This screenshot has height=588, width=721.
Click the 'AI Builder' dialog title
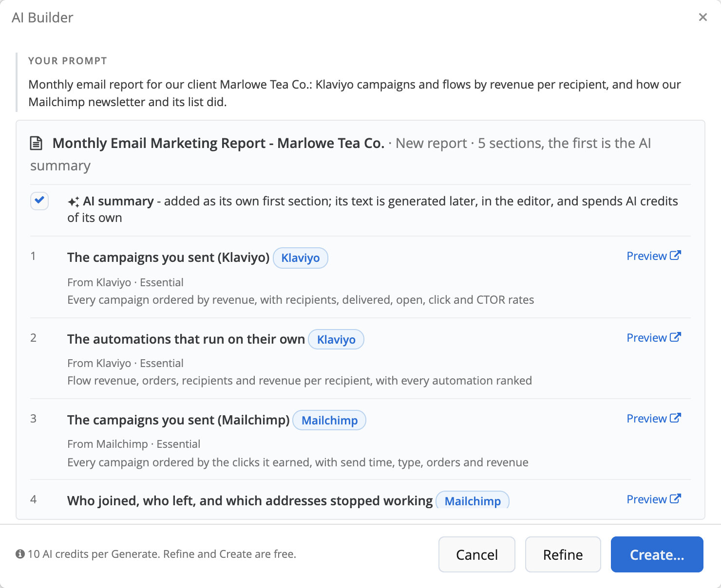click(42, 18)
